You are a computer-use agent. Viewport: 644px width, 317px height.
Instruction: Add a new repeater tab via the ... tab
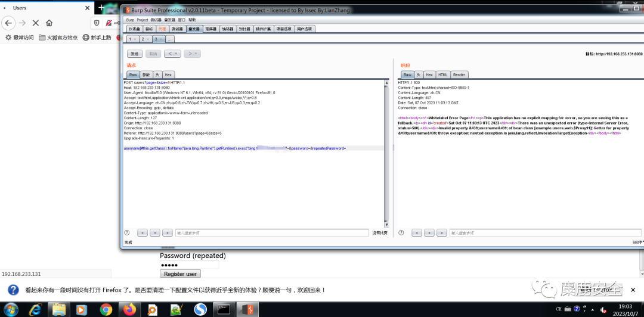[169, 39]
